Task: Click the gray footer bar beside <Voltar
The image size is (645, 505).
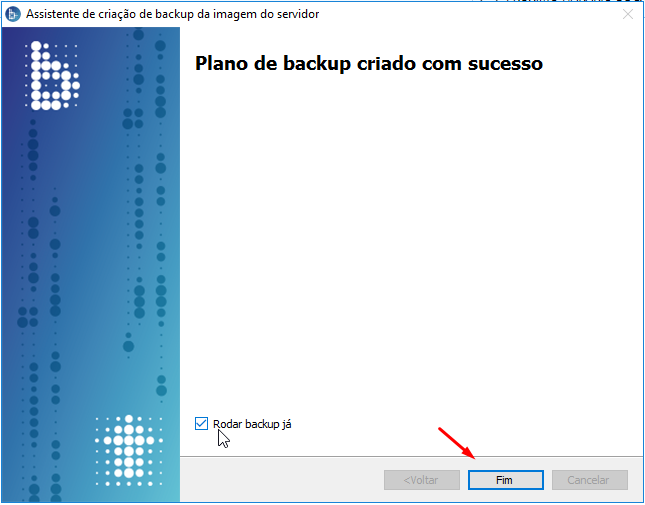Action: 282,480
